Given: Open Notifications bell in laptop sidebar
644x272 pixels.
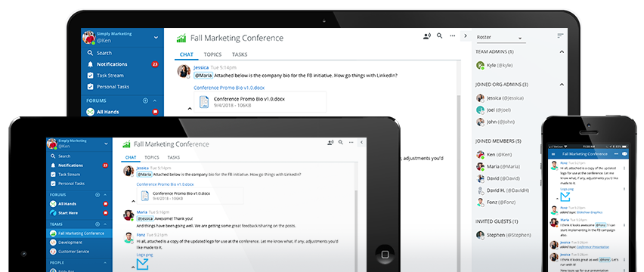Looking at the screenshot, I should tap(91, 64).
